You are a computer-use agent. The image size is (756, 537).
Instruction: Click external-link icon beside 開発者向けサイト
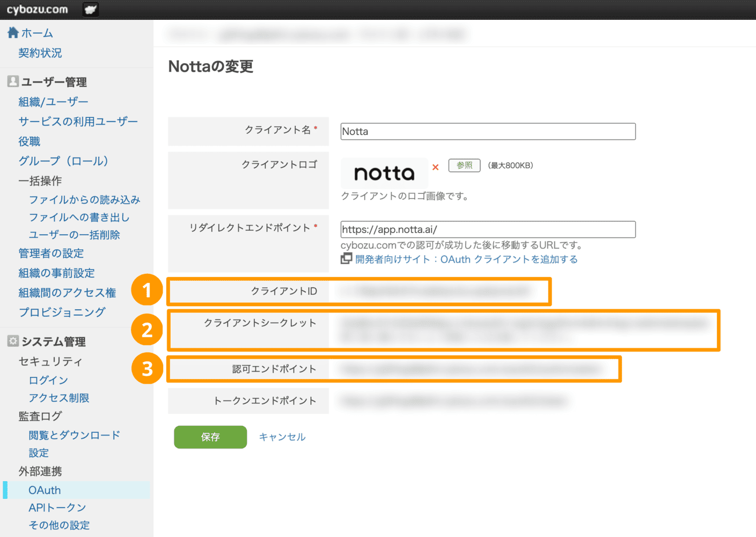tap(347, 259)
